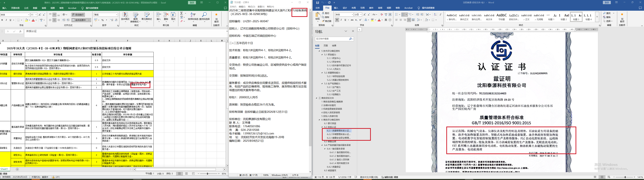Screen dimensions: 644x180
Task: Click Word's Cut (剪切) button
Action: pyautogui.click(x=326, y=13)
